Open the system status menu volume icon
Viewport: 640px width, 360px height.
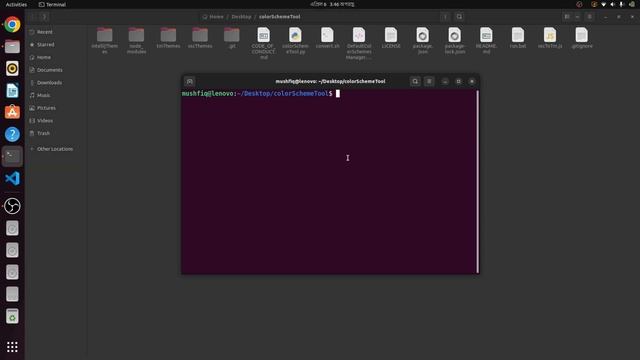(x=612, y=4)
